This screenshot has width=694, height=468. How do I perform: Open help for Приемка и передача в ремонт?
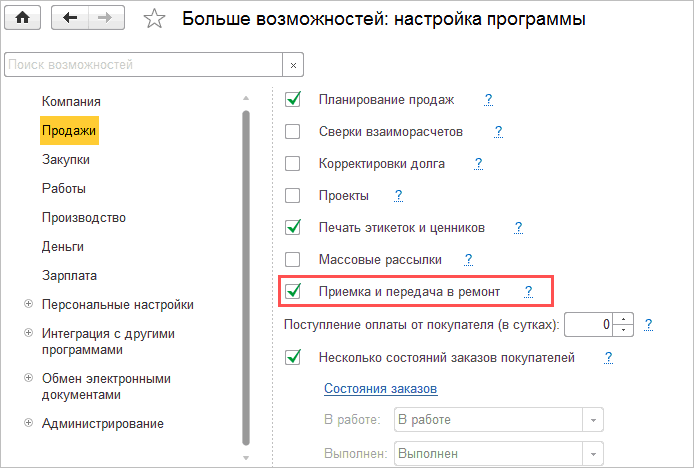tap(528, 291)
